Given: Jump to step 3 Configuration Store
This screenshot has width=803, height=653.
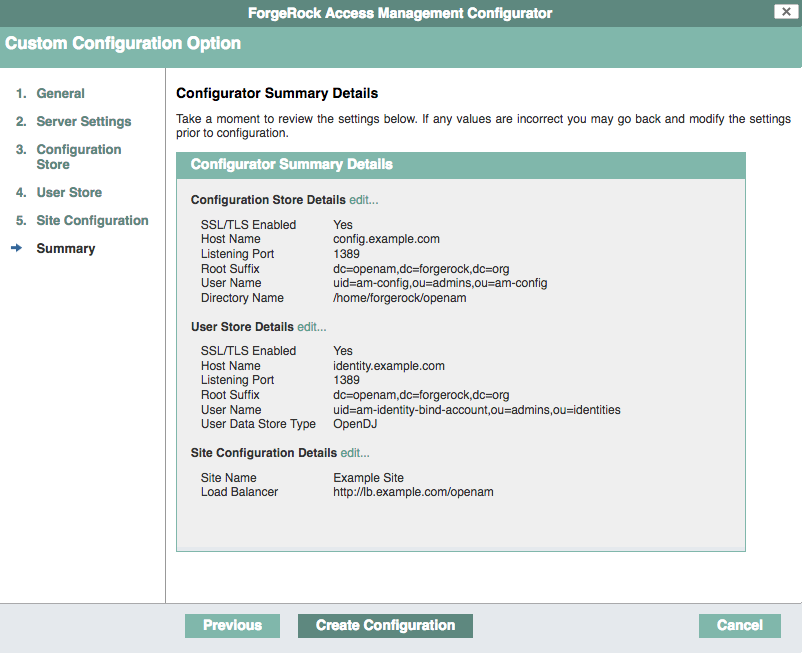Looking at the screenshot, I should [x=79, y=157].
